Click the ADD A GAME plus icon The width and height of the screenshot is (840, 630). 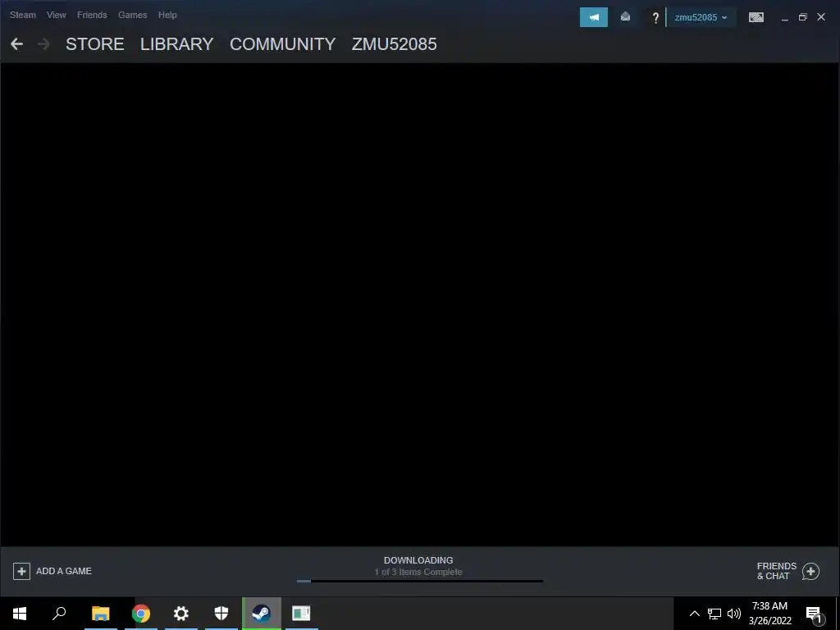[21, 571]
